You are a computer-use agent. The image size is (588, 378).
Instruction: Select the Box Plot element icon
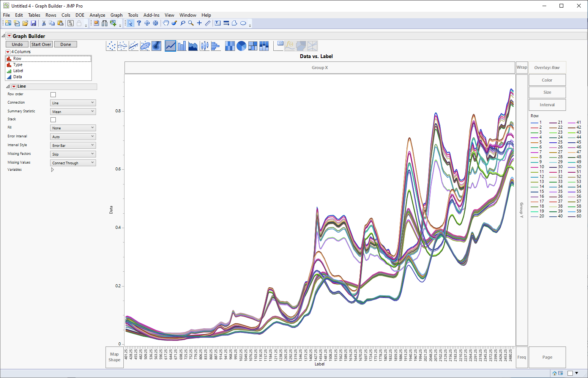tap(204, 46)
